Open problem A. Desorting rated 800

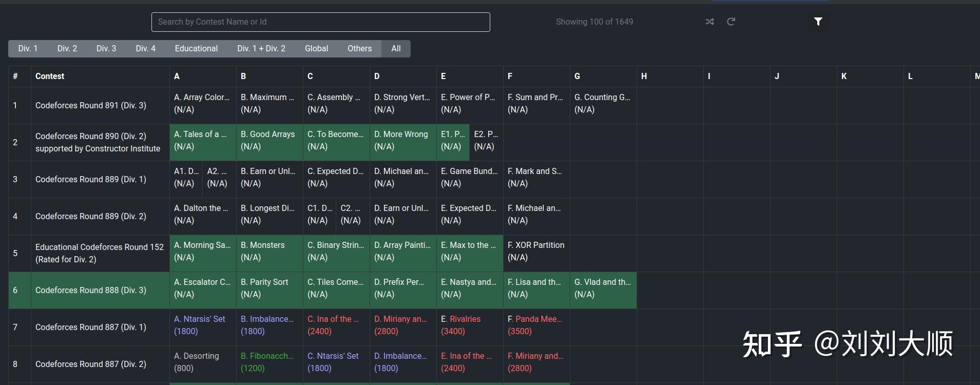pos(197,356)
